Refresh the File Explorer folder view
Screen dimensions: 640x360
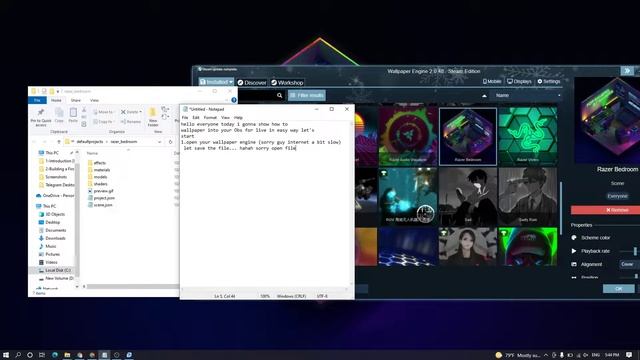[171, 142]
